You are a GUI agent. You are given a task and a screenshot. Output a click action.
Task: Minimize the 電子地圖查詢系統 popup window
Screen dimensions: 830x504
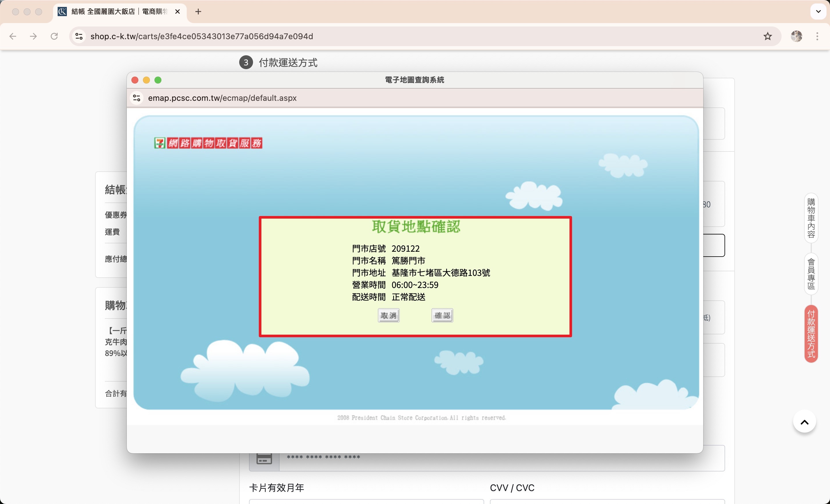pyautogui.click(x=146, y=80)
